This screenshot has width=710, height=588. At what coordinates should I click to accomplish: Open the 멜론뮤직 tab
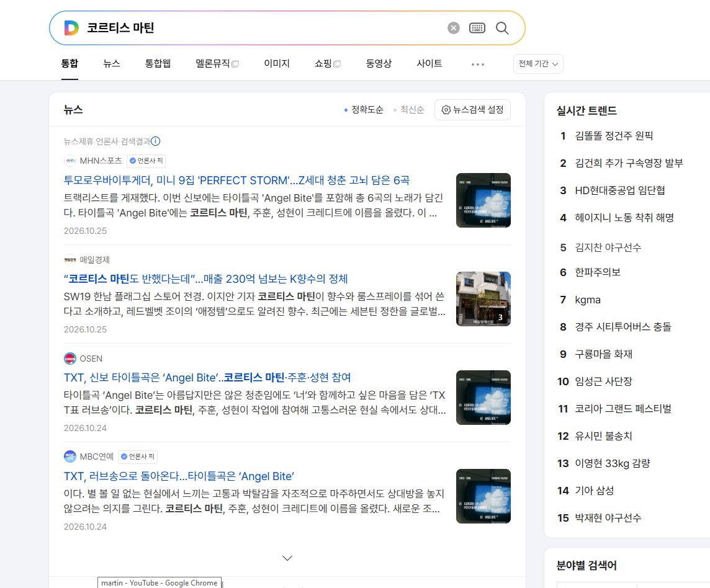click(217, 63)
